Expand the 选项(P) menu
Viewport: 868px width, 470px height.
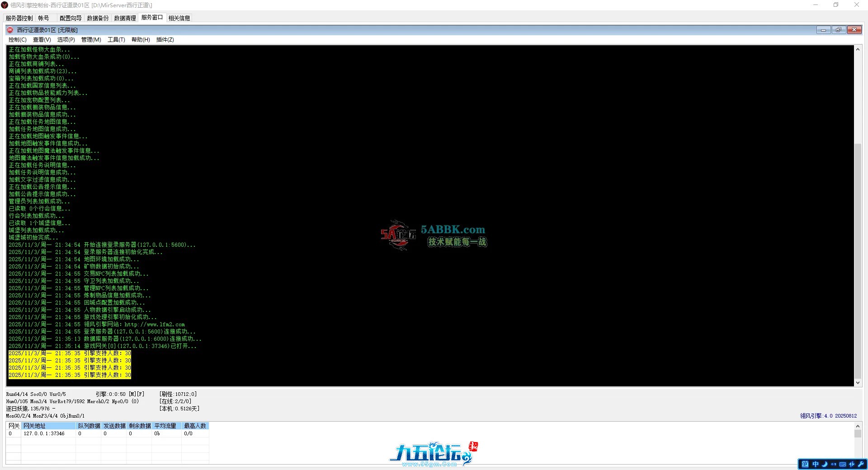point(66,40)
